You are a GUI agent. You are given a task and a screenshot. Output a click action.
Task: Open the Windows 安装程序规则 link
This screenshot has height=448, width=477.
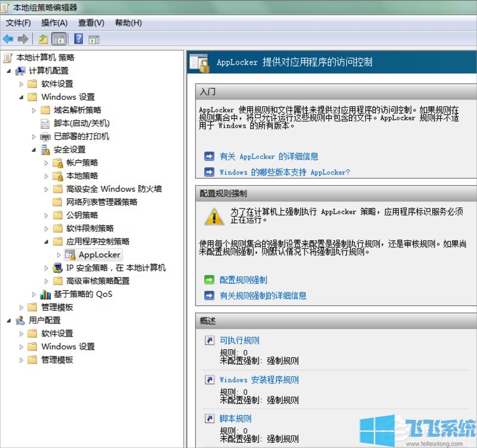pyautogui.click(x=259, y=380)
